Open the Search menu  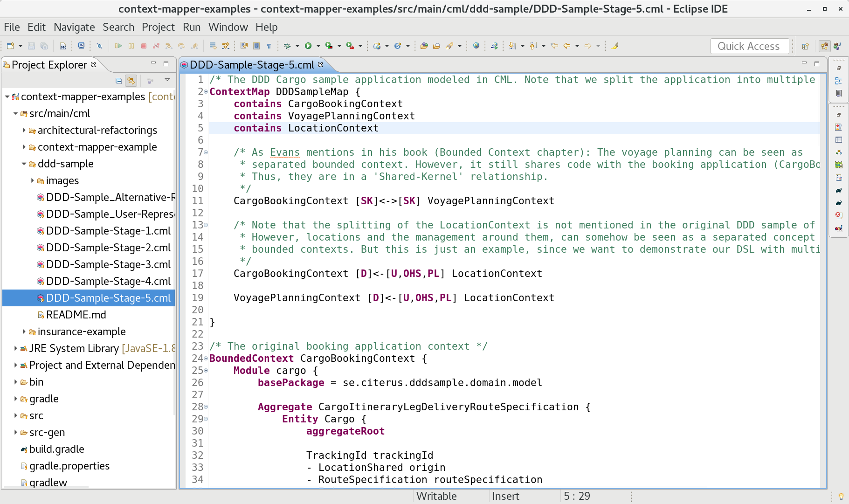(x=118, y=27)
